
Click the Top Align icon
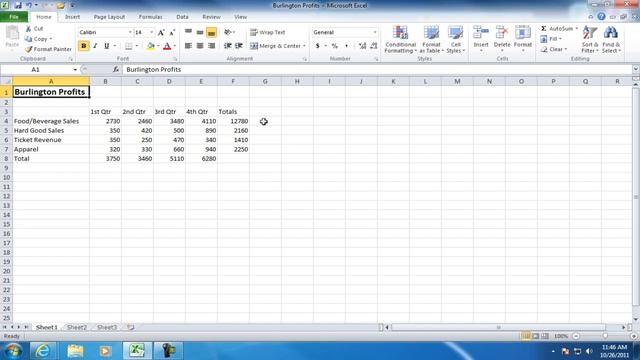(x=188, y=32)
